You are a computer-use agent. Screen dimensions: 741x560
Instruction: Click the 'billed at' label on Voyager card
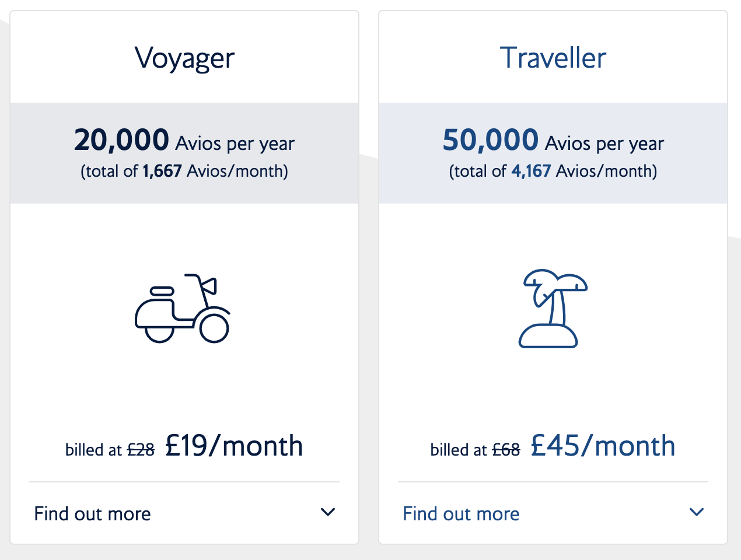coord(93,450)
